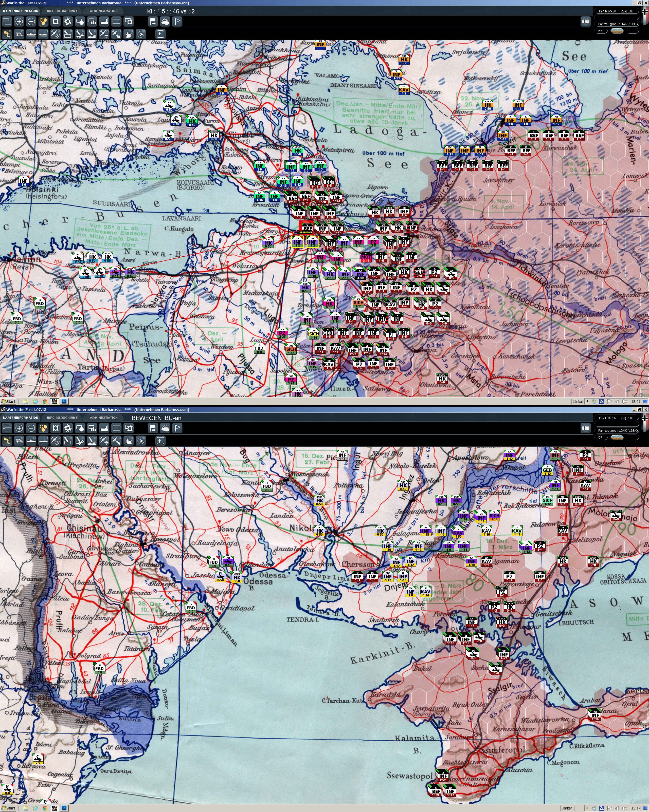The image size is (649, 812).
Task: Open ADMINISTRATION tab in lower window
Action: coord(104,417)
